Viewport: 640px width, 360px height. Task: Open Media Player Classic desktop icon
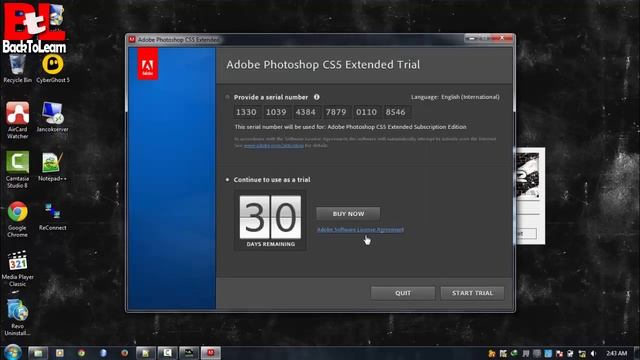coord(18,268)
